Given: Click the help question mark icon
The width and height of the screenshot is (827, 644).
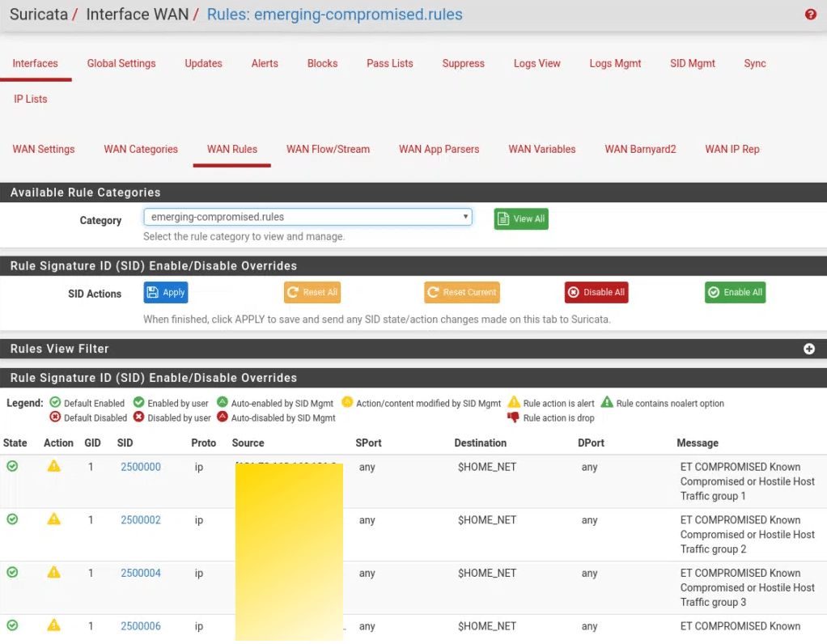Looking at the screenshot, I should pyautogui.click(x=811, y=15).
